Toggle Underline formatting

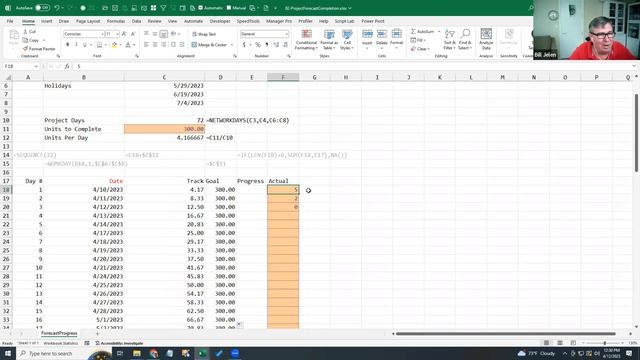(x=84, y=44)
